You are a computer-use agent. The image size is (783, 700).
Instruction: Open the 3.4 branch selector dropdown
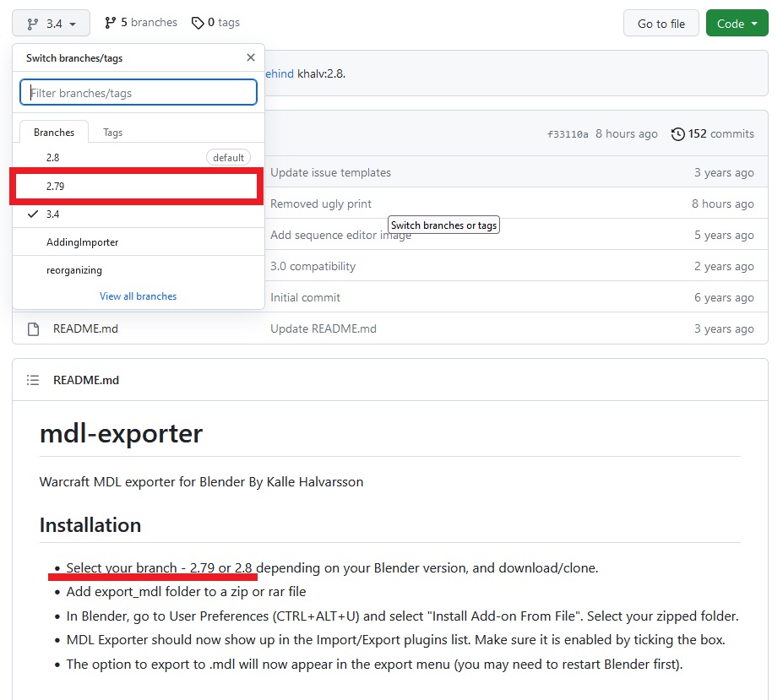51,24
